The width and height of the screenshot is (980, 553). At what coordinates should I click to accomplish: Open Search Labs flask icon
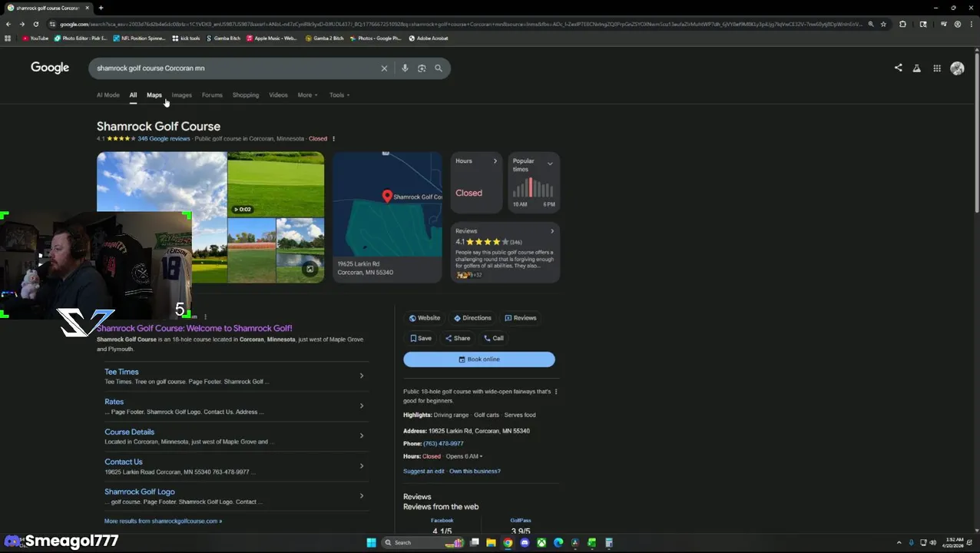[x=916, y=68]
